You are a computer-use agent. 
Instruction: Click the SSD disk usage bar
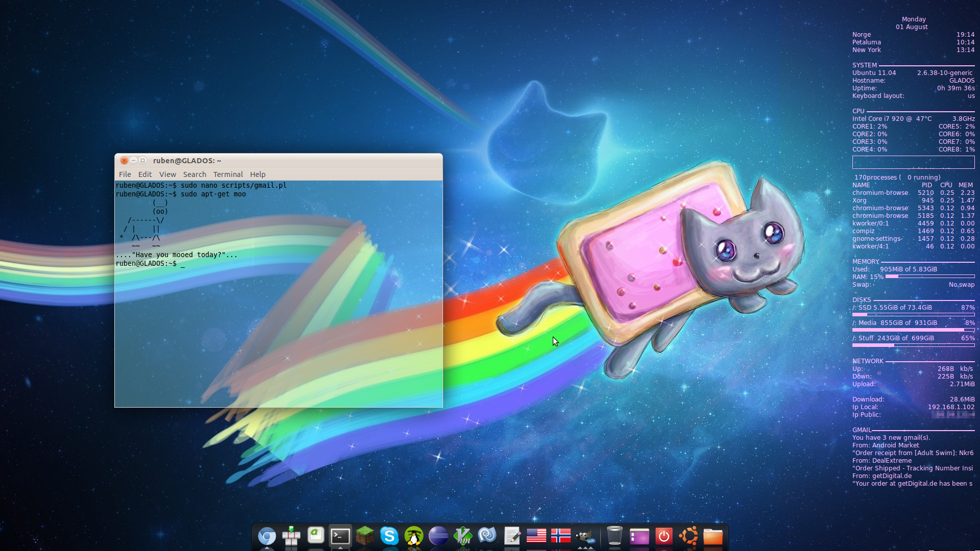914,315
